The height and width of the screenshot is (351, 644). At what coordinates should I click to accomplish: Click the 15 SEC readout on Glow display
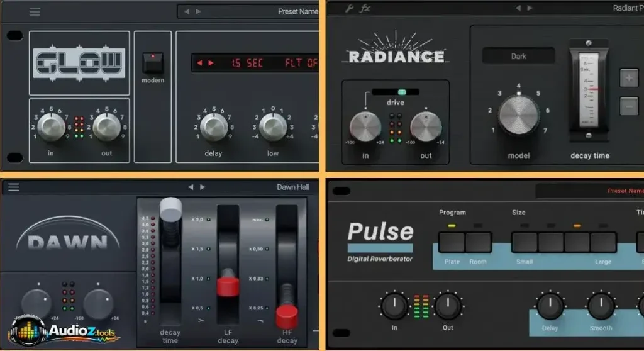[x=247, y=63]
